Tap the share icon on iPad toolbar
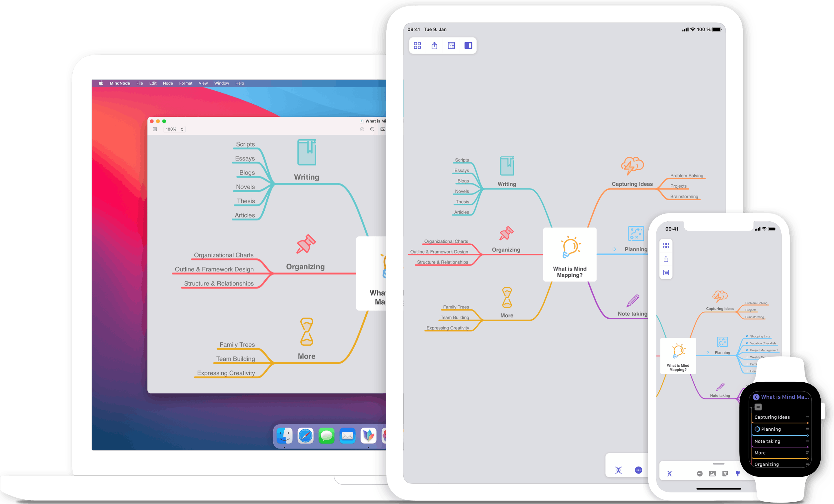834x504 pixels. coord(434,45)
